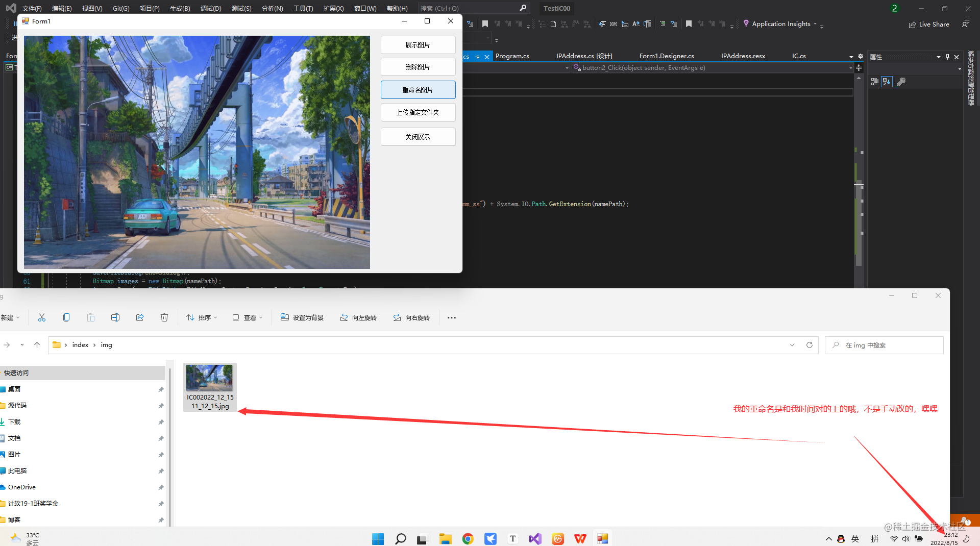Viewport: 980px width, 546px height.
Task: Launch Google Chrome from the taskbar
Action: point(468,539)
